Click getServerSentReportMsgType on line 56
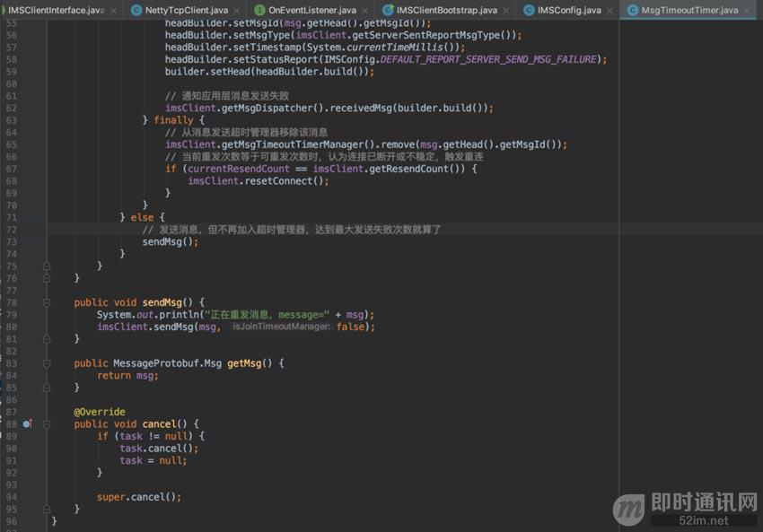763x532 pixels. [x=428, y=35]
